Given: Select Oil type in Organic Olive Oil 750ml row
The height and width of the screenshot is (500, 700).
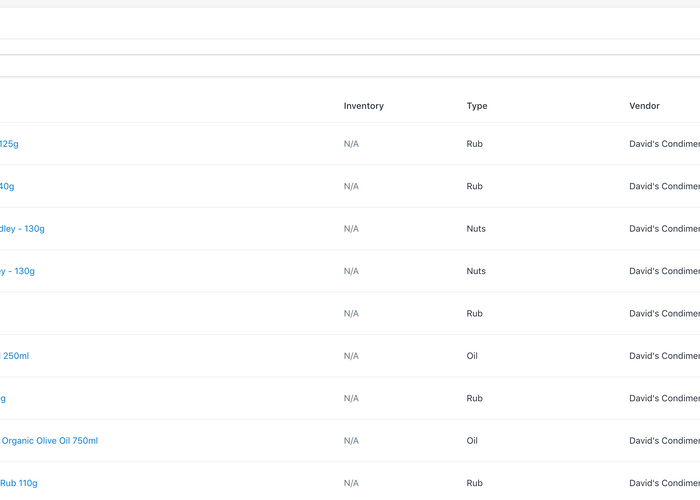Looking at the screenshot, I should click(472, 441).
